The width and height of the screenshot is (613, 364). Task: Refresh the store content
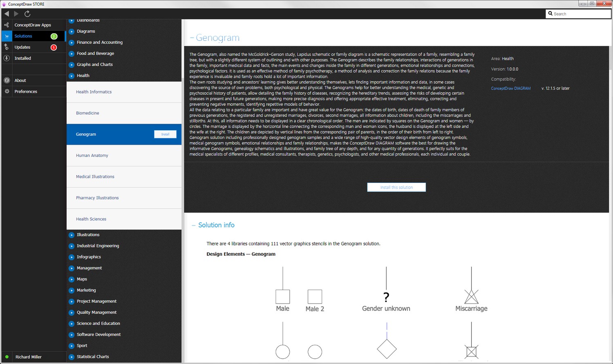point(27,13)
